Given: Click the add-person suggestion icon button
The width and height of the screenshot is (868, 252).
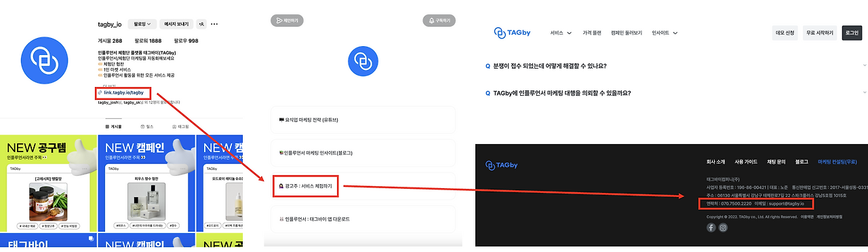Looking at the screenshot, I should (201, 24).
